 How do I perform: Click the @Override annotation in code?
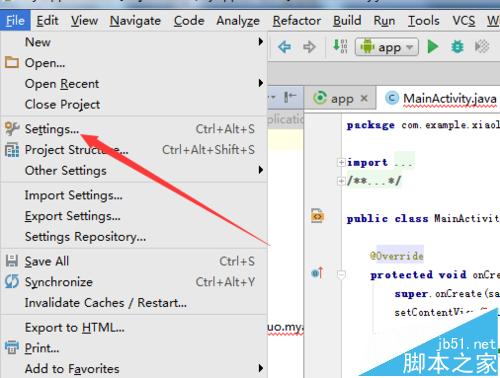tap(397, 256)
